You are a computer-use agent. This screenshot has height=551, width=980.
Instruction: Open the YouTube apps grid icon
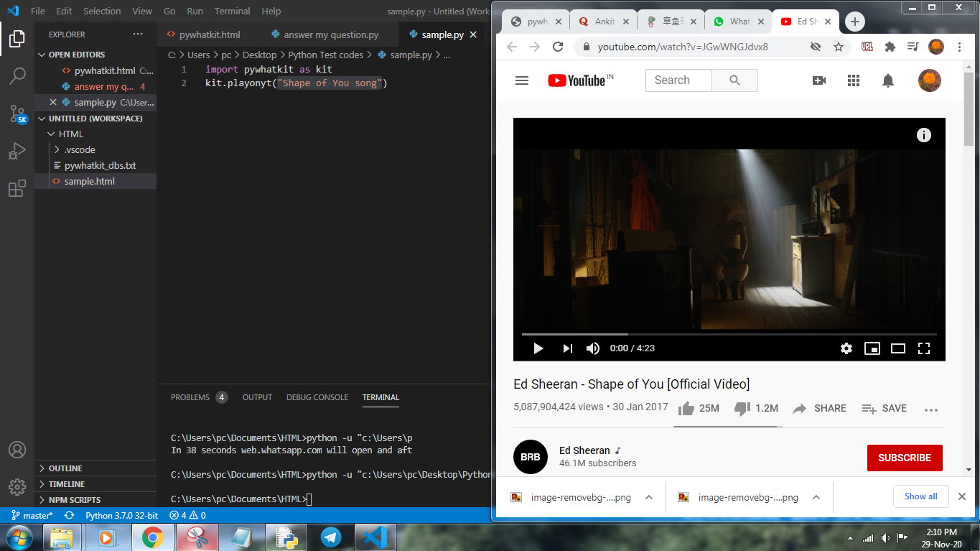(x=854, y=80)
